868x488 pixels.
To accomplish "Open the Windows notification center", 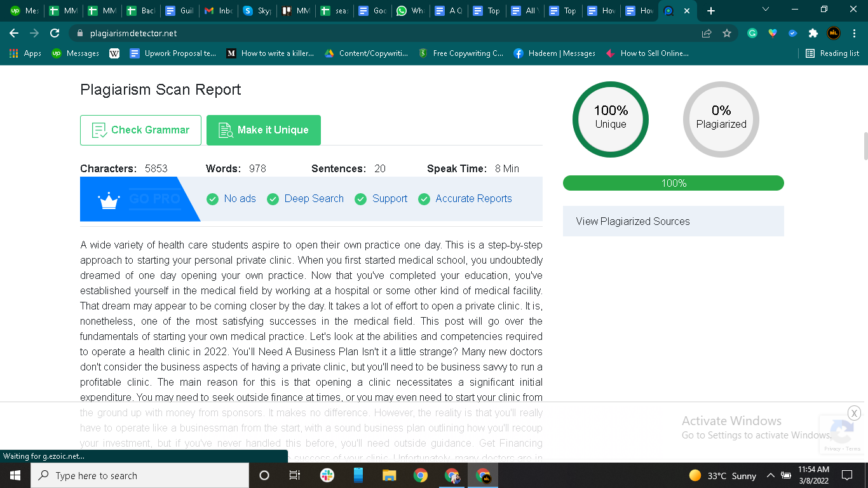I will pyautogui.click(x=846, y=475).
